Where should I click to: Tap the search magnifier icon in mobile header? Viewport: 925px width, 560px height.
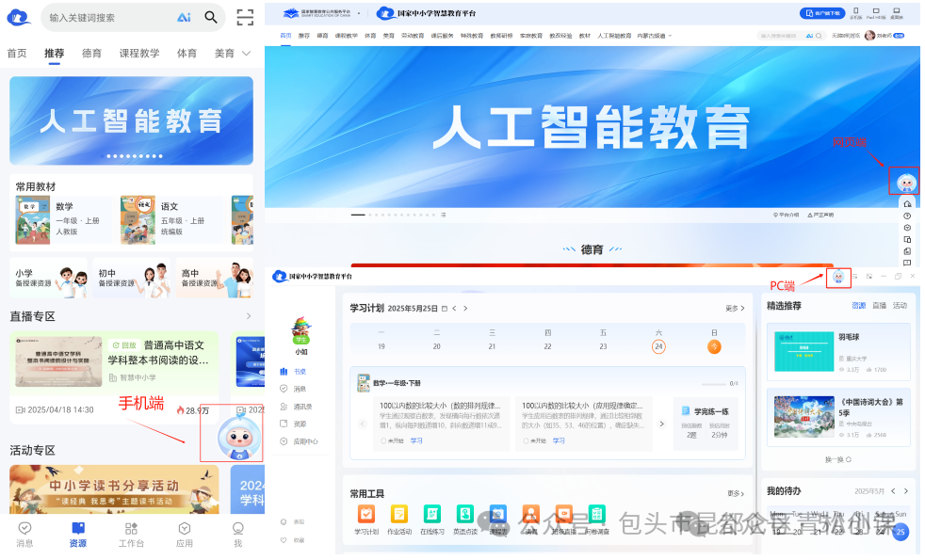click(211, 17)
